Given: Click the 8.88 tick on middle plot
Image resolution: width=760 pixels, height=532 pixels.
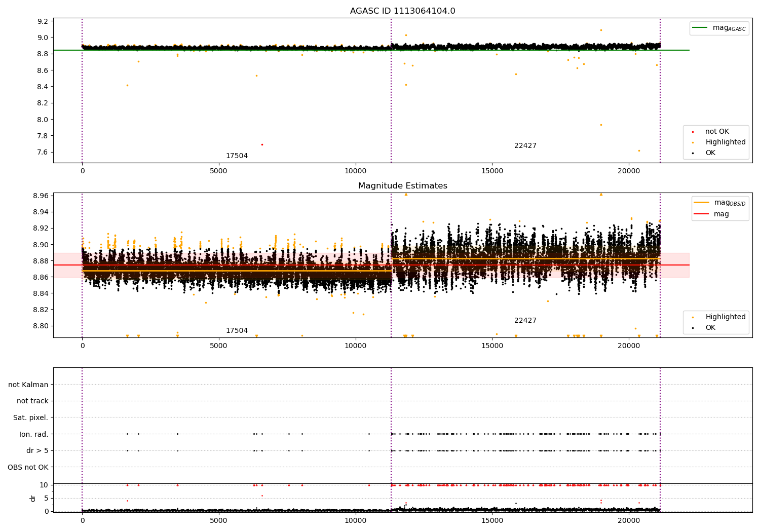Looking at the screenshot, I should point(41,261).
